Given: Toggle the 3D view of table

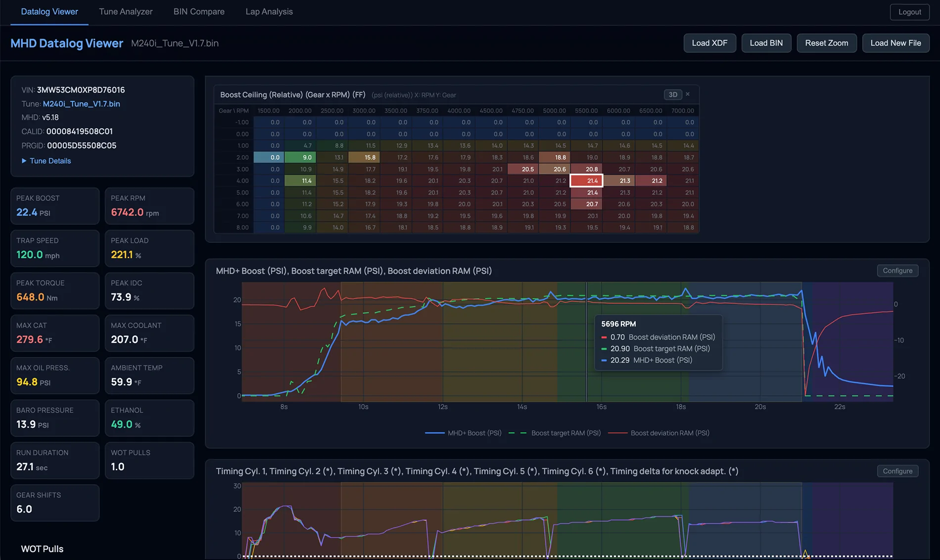Looking at the screenshot, I should [673, 94].
